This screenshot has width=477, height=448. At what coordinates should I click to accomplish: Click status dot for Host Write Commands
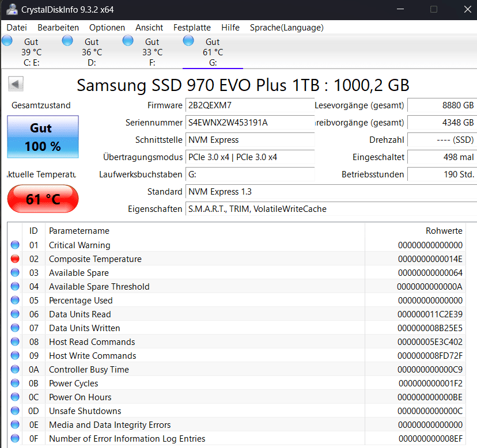click(x=15, y=355)
